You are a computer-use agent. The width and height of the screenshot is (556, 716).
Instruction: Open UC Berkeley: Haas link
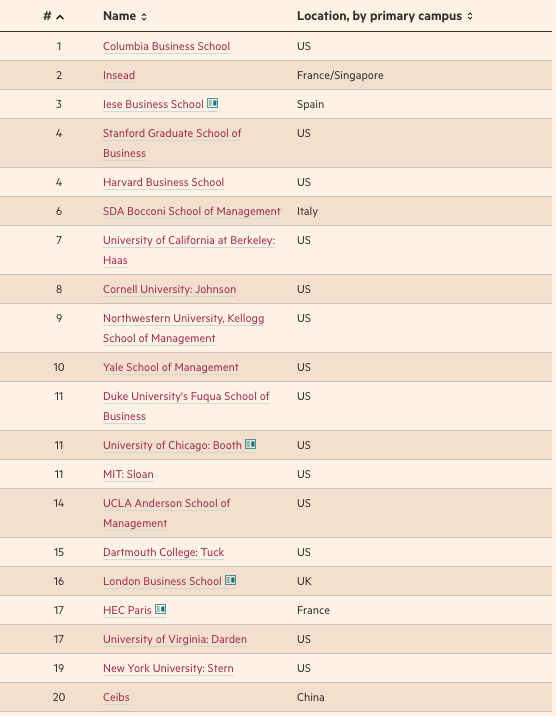click(189, 250)
